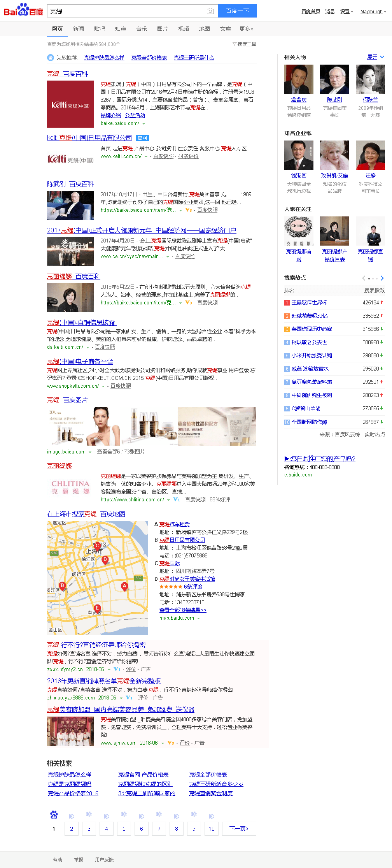Click in the search input field
Screen dimensions: 392x868
point(126,11)
